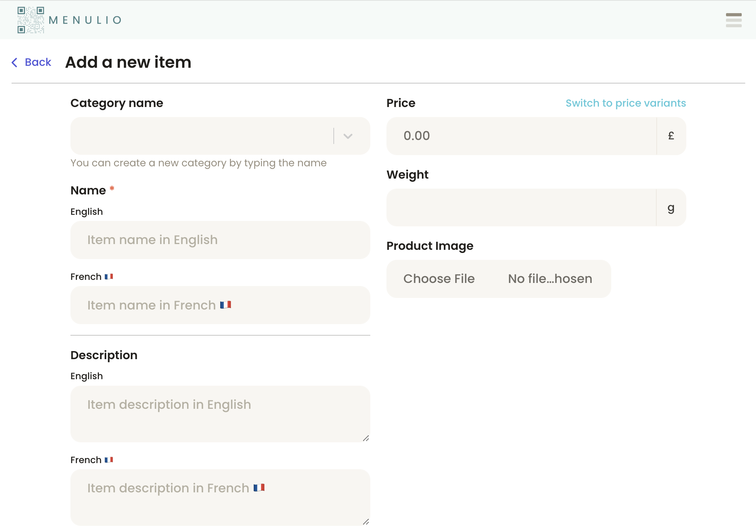Viewport: 756px width, 532px height.
Task: Click the Weight label
Action: pos(407,175)
